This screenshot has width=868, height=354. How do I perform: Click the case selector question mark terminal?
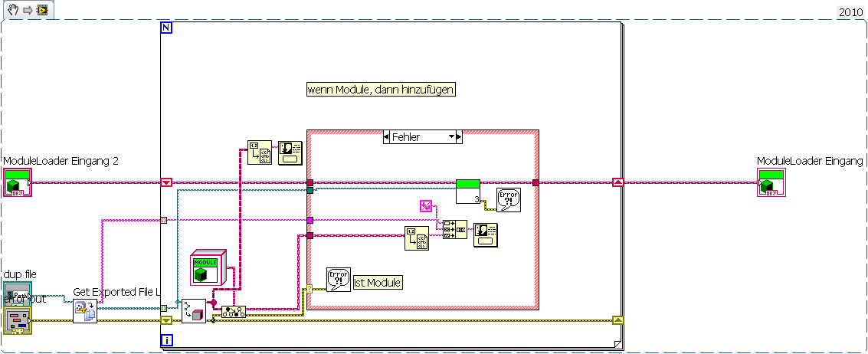click(310, 288)
